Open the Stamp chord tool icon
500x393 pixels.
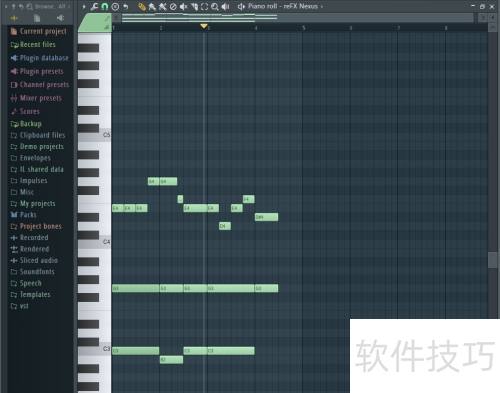pos(115,6)
